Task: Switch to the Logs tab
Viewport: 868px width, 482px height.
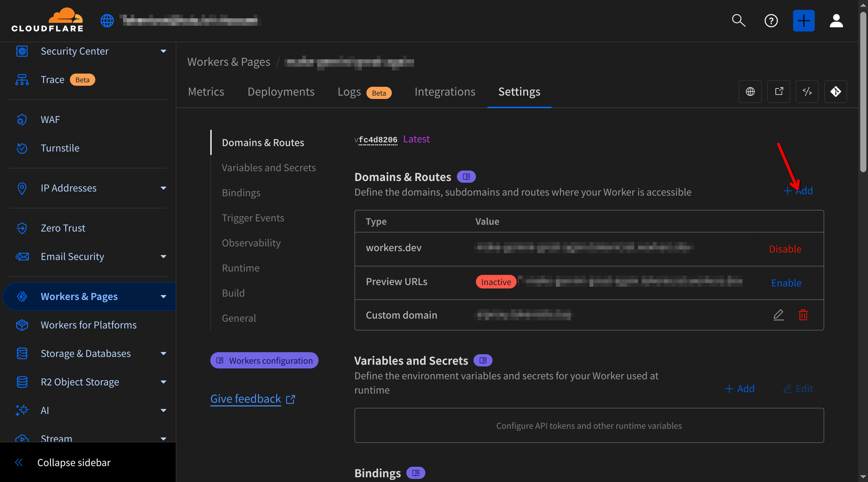Action: (365, 92)
